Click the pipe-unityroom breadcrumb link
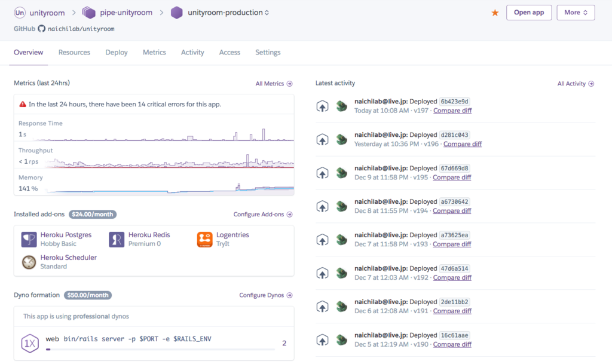612x364 pixels. 126,13
